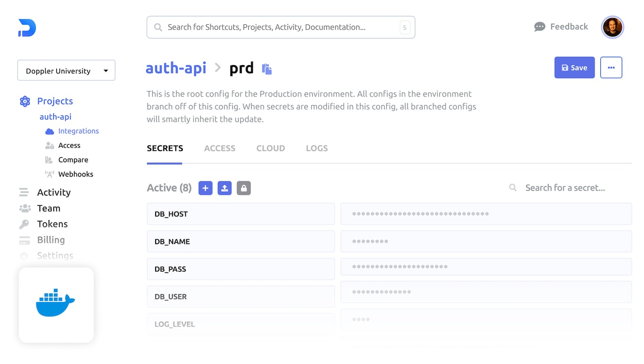Switch to the ACCESS tab
The image size is (644, 364).
[x=220, y=148]
